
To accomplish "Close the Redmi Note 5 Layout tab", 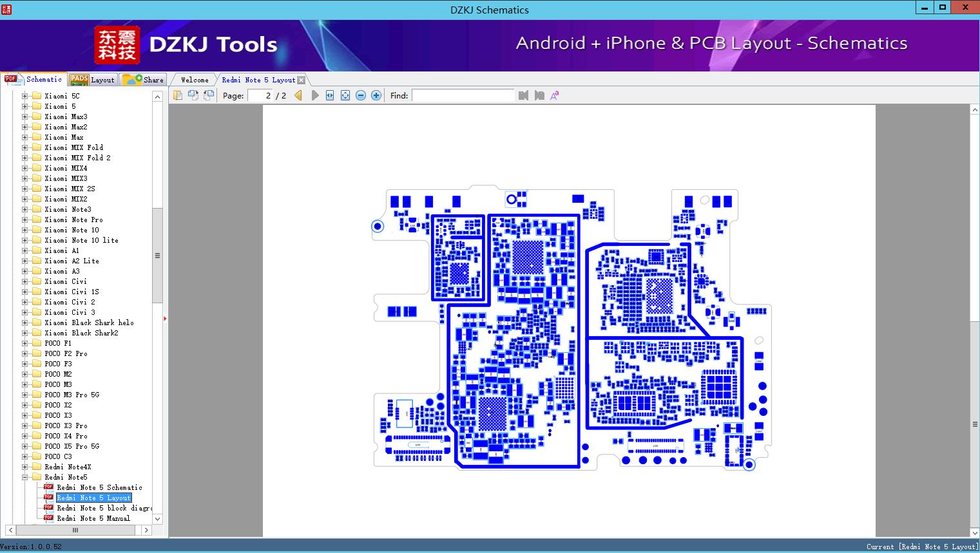I will coord(301,80).
